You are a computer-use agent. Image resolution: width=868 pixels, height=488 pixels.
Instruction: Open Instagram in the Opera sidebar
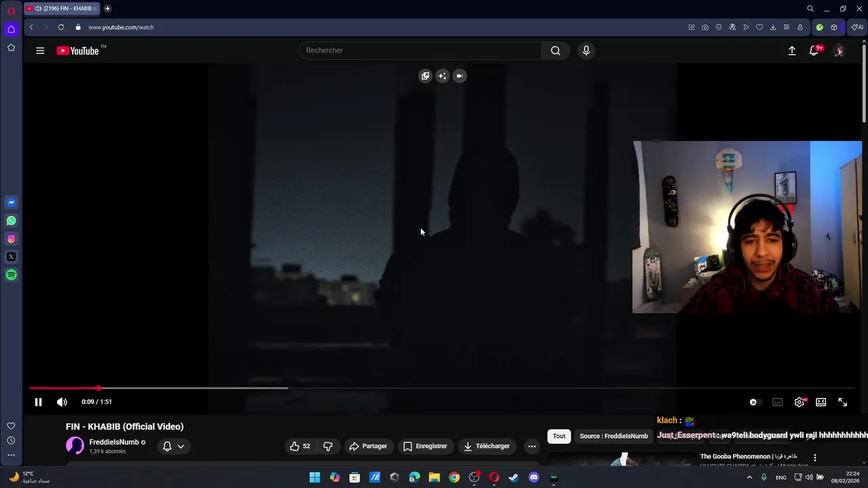coord(11,239)
